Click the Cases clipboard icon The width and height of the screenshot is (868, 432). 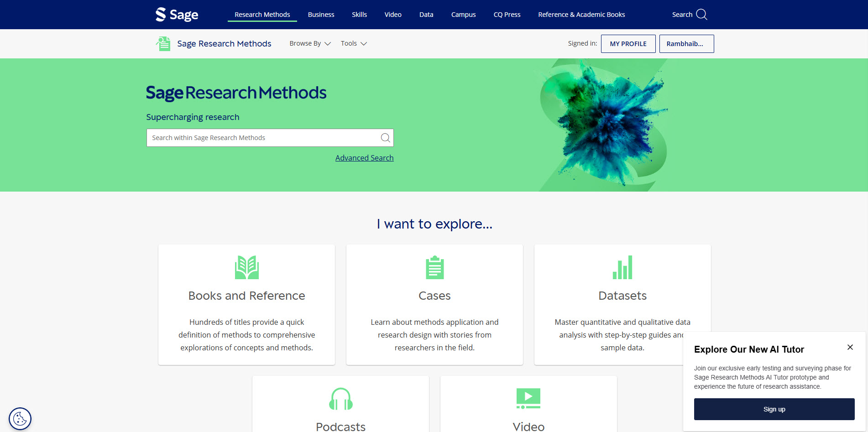click(x=435, y=267)
